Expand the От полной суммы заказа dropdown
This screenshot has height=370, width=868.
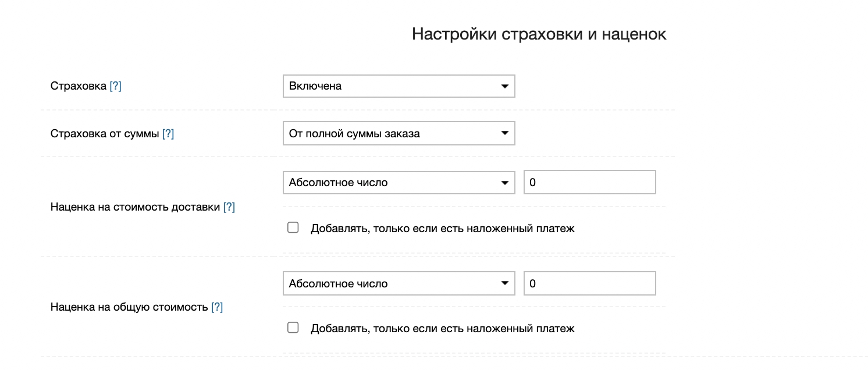point(399,134)
